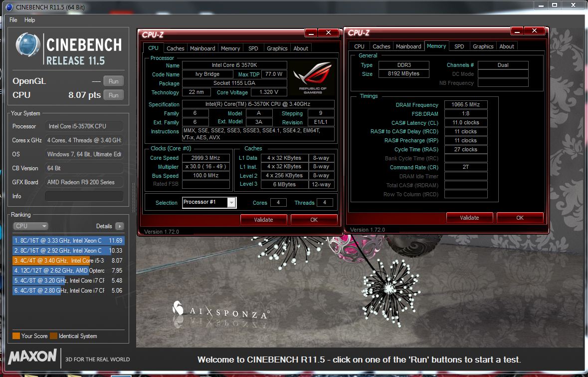Click the Core Speed value 2999.3 MHz

point(205,158)
